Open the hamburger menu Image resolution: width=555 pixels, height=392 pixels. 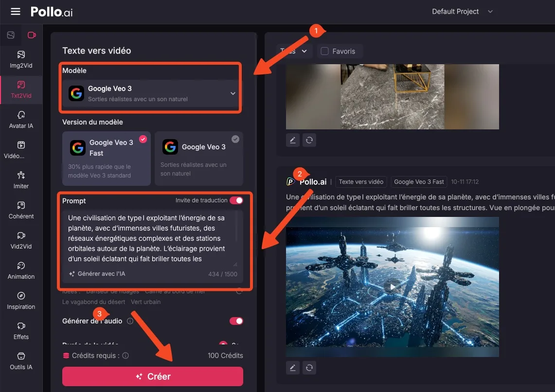[16, 12]
